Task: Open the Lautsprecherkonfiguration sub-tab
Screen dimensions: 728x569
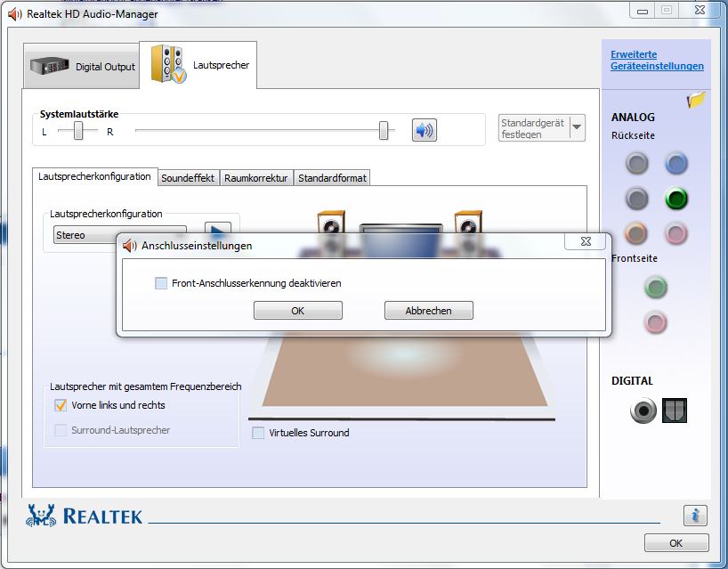Action: (94, 176)
